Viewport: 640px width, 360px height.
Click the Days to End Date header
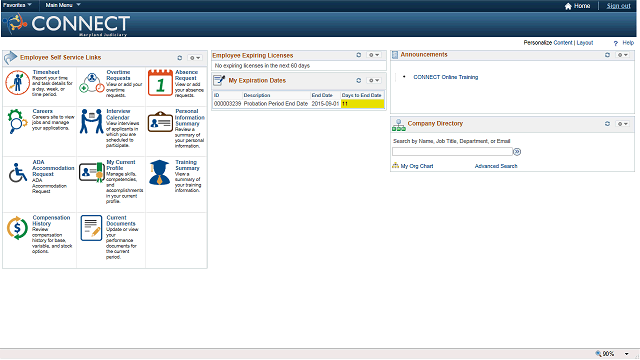(362, 96)
